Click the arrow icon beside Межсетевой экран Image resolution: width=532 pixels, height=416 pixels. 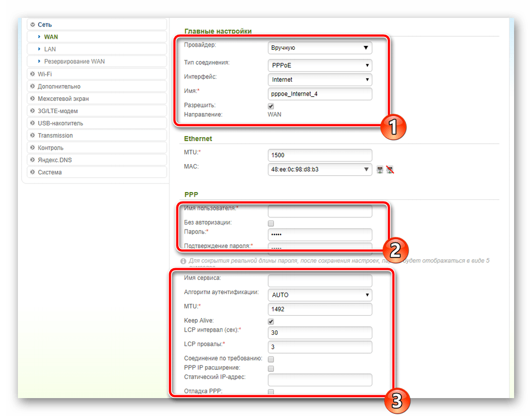(32, 99)
